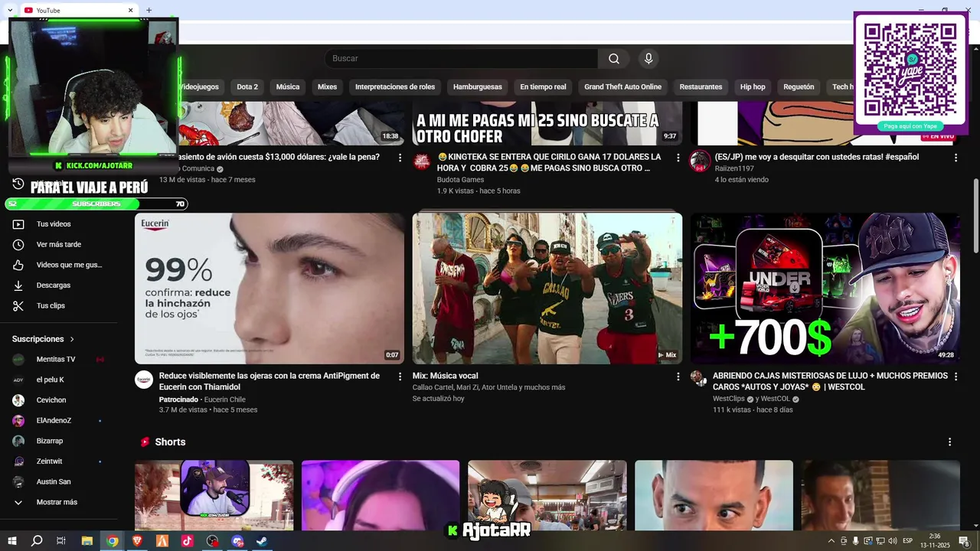Screen dimensions: 980x551
Task: Open the Eucerin channel avatar
Action: [144, 380]
